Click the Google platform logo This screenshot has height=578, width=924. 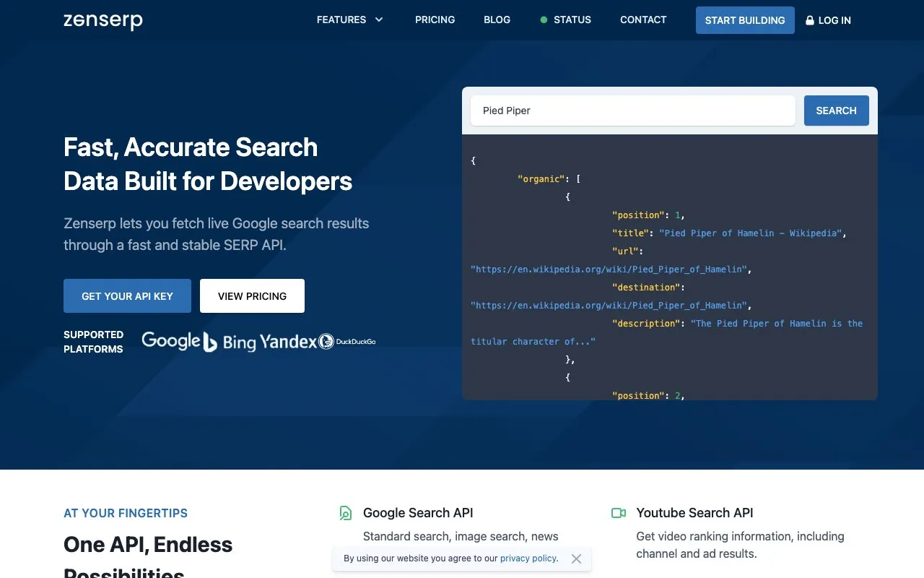coord(171,341)
